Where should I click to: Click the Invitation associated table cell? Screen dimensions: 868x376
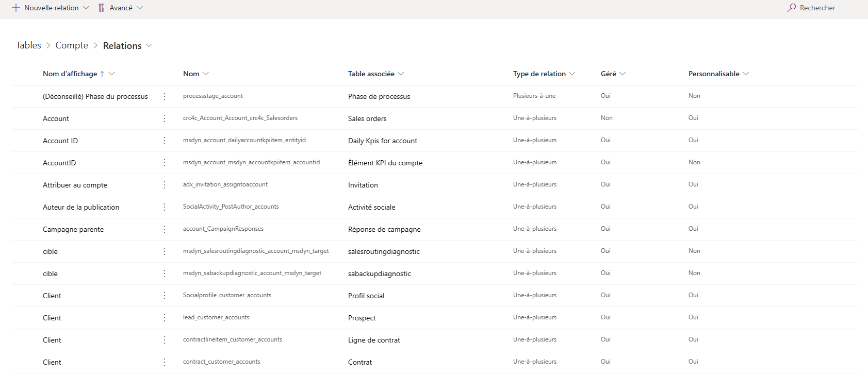click(x=363, y=185)
